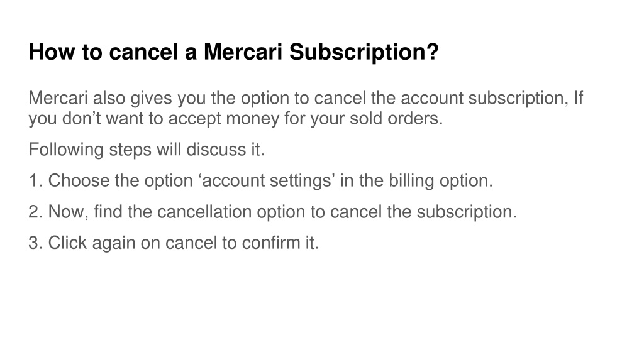
Task: Select the sentence 'Following steps will discuss it.'
Action: (x=147, y=150)
